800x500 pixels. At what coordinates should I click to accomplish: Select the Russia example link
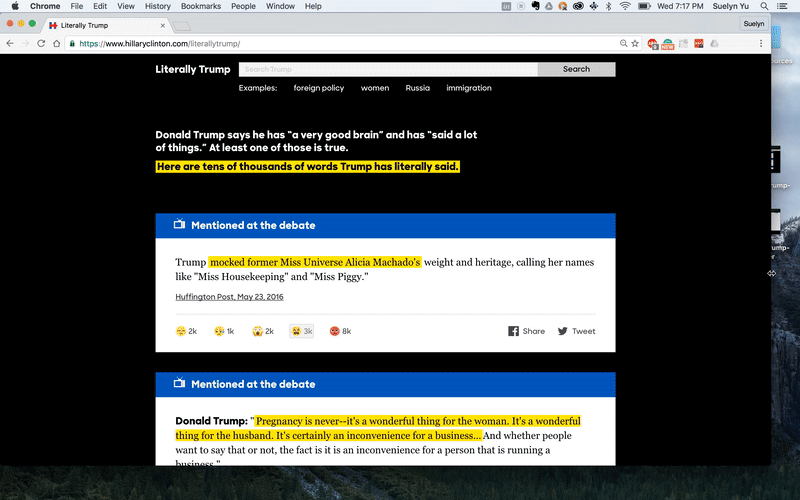point(418,88)
